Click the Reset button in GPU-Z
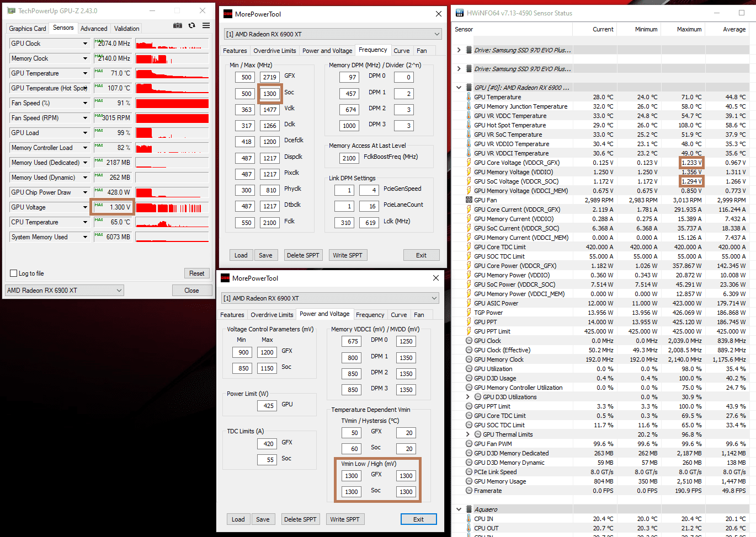This screenshot has height=537, width=756. tap(197, 273)
